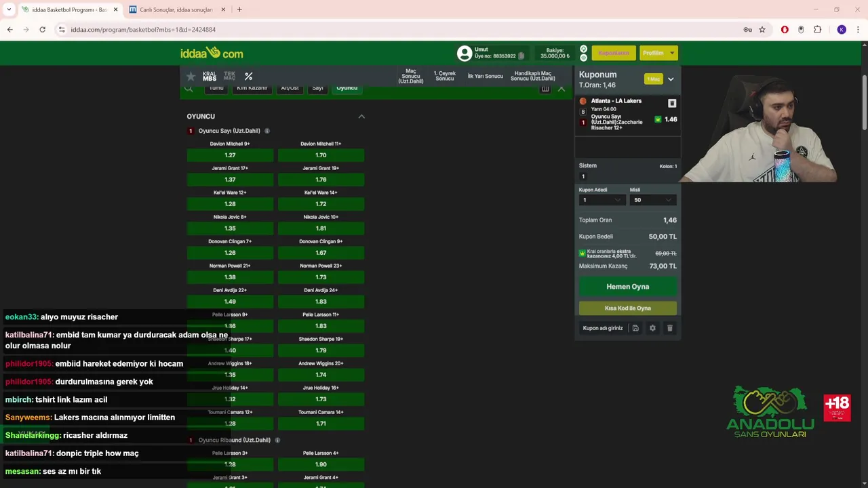Image resolution: width=868 pixels, height=488 pixels.
Task: Open a new browser tab
Action: coord(239,9)
